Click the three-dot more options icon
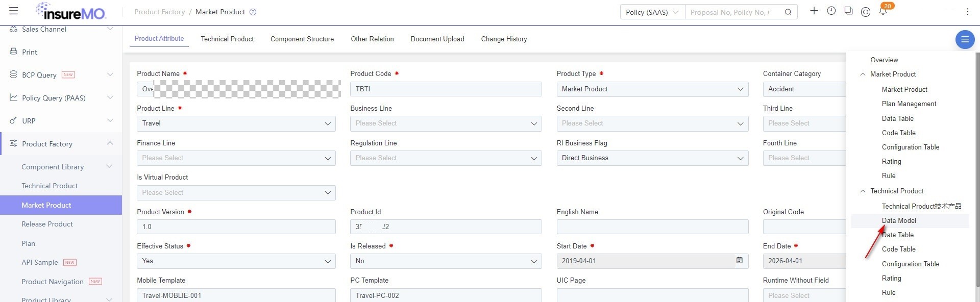This screenshot has height=302, width=980. click(967, 11)
